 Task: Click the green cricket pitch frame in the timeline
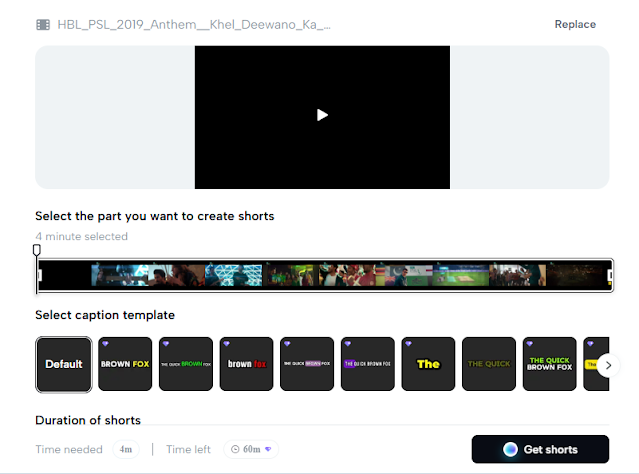point(461,275)
